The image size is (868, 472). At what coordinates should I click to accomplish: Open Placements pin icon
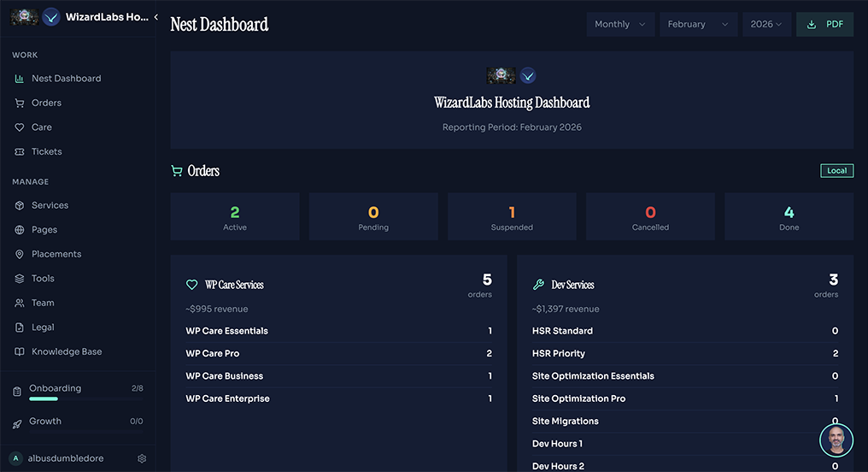pyautogui.click(x=20, y=254)
